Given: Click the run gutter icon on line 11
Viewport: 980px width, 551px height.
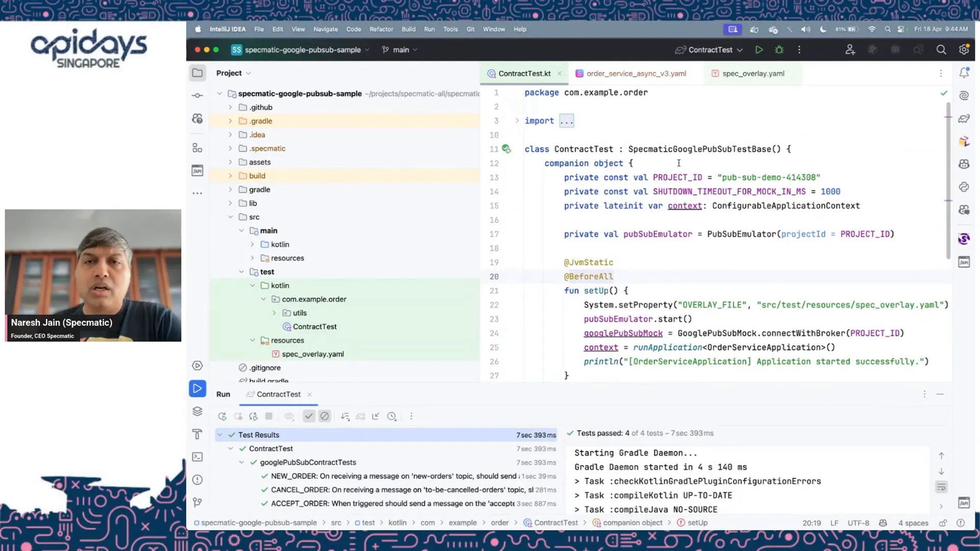Looking at the screenshot, I should 506,149.
